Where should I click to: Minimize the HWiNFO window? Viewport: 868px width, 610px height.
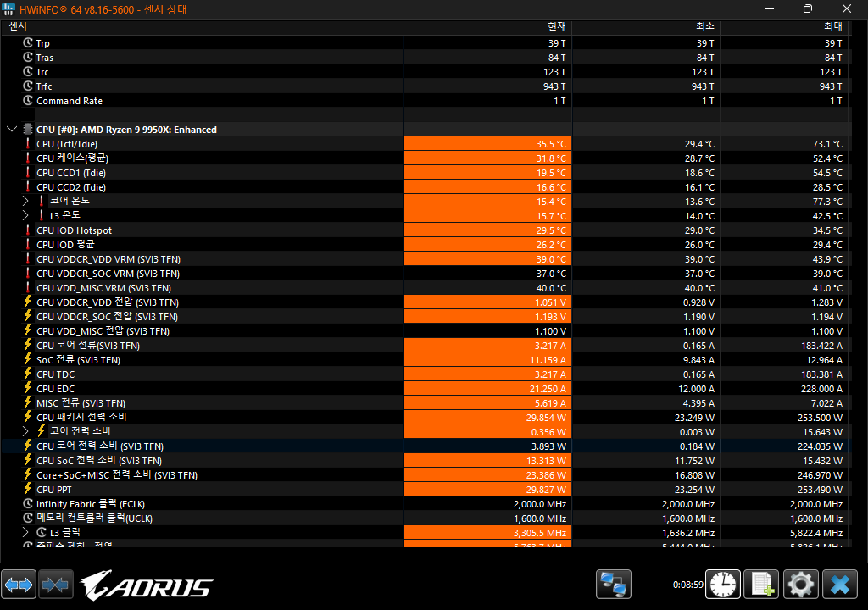(x=770, y=8)
